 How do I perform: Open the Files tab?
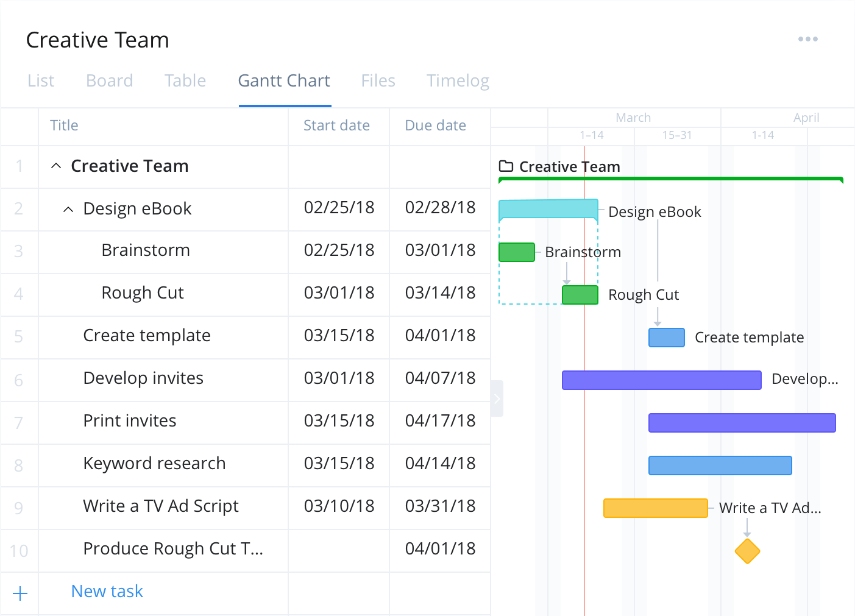click(378, 80)
